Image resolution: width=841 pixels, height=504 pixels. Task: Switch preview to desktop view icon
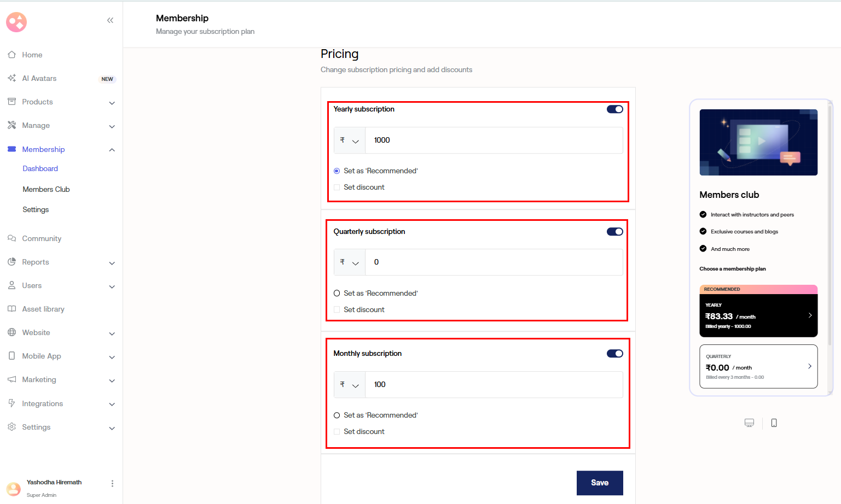click(749, 423)
